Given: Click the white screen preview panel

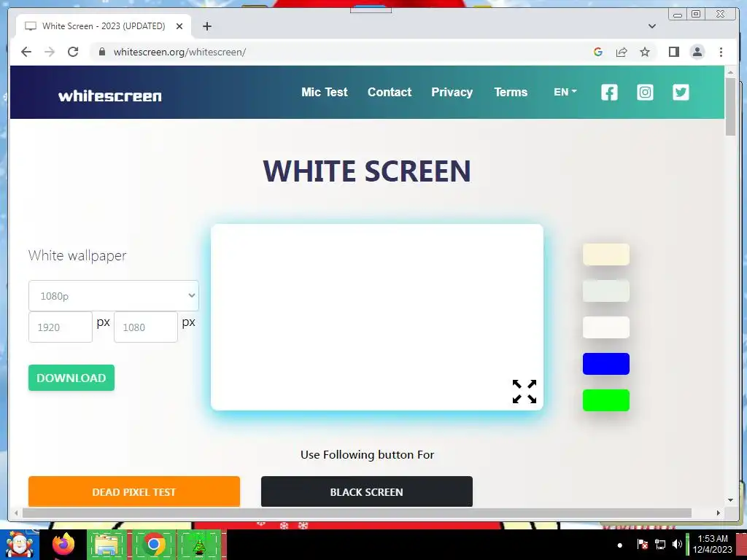Looking at the screenshot, I should tap(377, 317).
